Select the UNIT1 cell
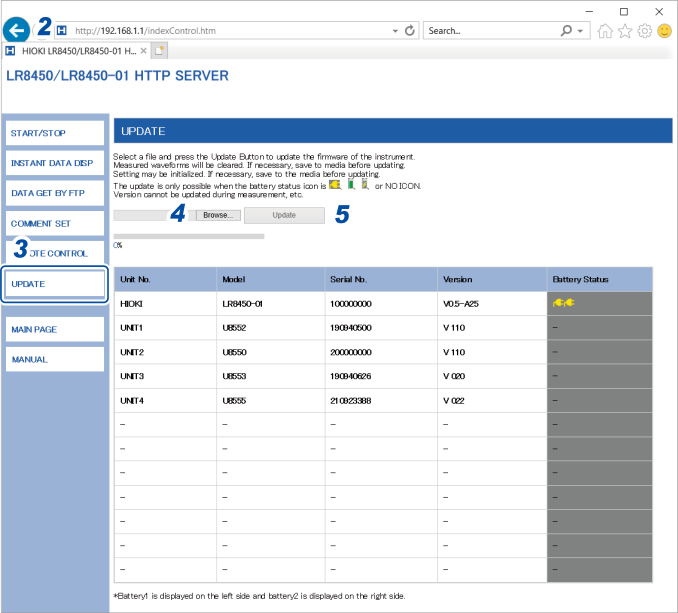The width and height of the screenshot is (678, 613). [x=165, y=328]
